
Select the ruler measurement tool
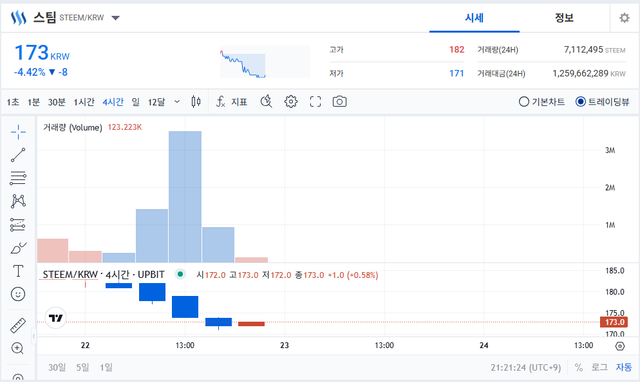pos(18,326)
